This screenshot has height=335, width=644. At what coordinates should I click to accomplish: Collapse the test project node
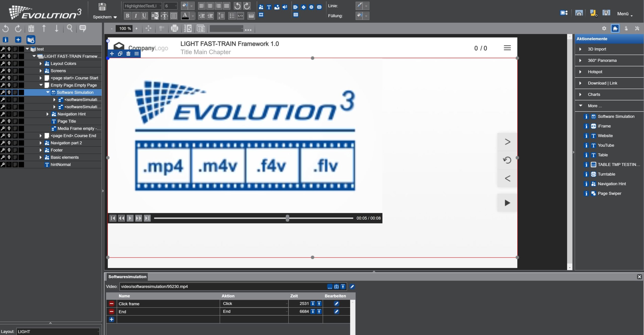(27, 49)
